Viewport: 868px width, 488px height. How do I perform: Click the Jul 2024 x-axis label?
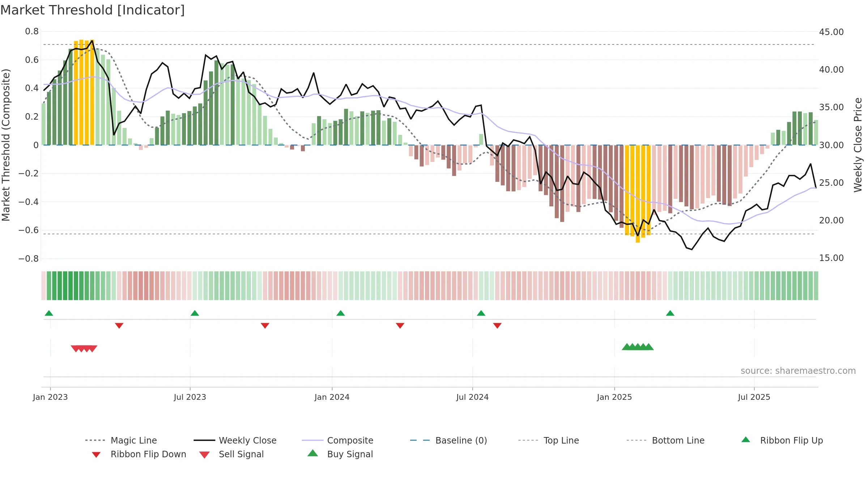(472, 397)
